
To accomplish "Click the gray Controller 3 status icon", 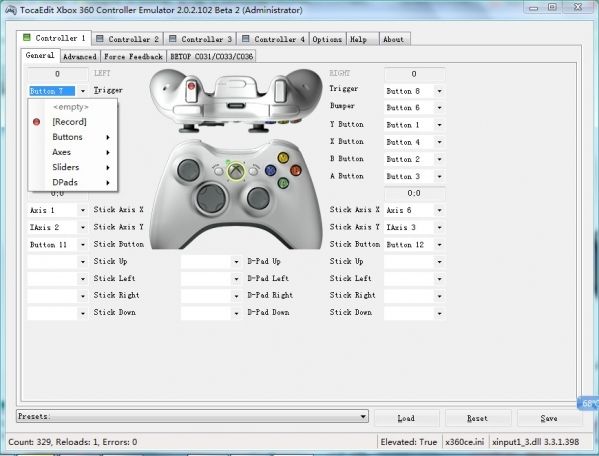I will click(x=173, y=39).
